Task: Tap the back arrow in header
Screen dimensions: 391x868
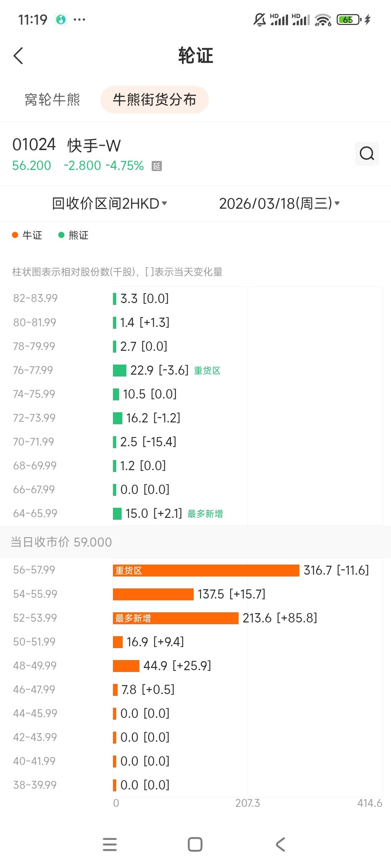Action: [x=18, y=56]
